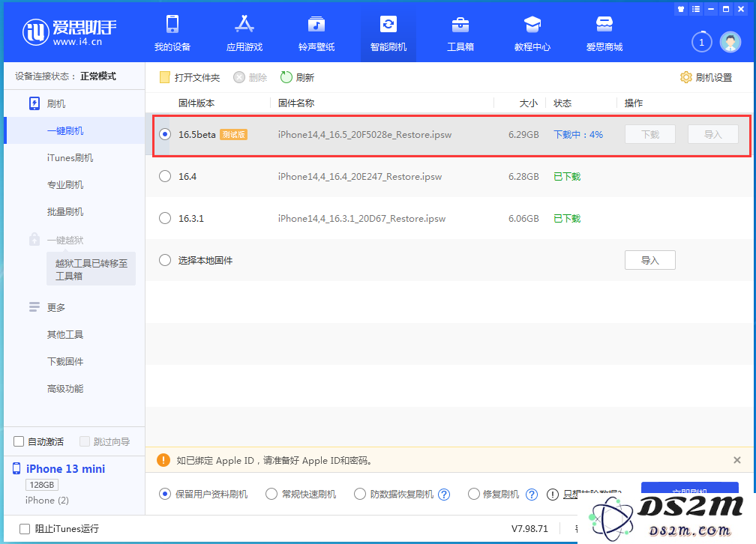Click the 删除 delete toolbar item
This screenshot has height=544, width=756.
tap(250, 78)
